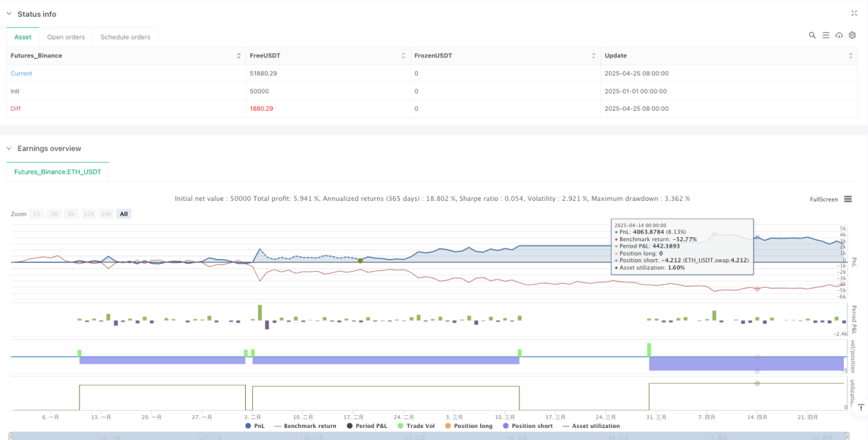Image resolution: width=868 pixels, height=440 pixels.
Task: Select the Futures_Binance.ETH_USDT chart tab
Action: click(57, 172)
